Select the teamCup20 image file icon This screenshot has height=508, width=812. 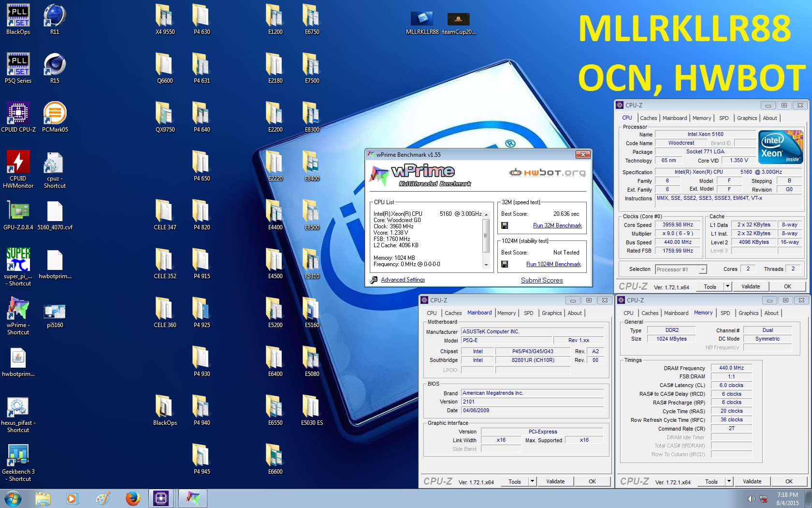tap(459, 18)
